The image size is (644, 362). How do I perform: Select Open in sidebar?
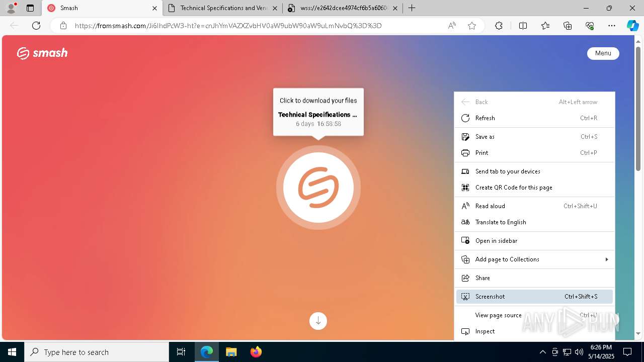pyautogui.click(x=534, y=241)
